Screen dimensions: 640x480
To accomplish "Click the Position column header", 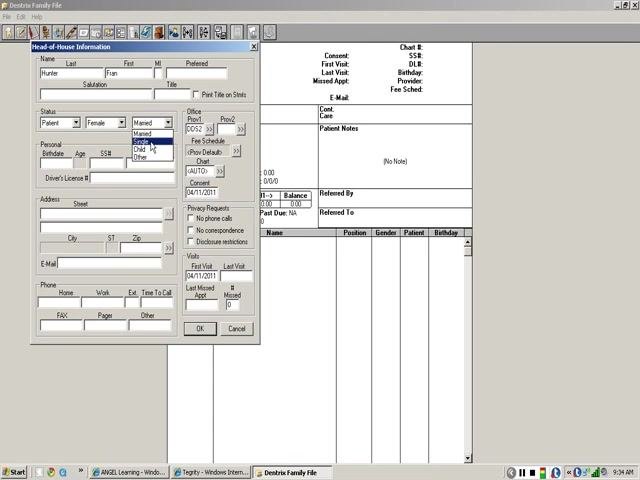I will click(x=354, y=233).
